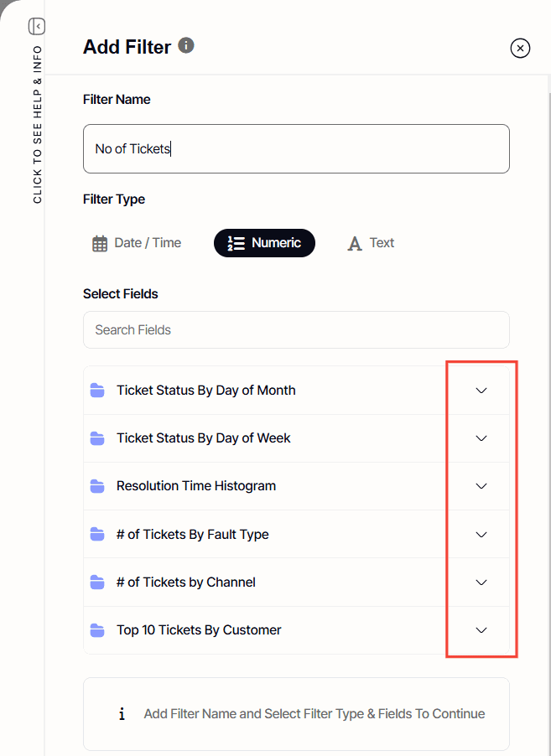The height and width of the screenshot is (756, 551).
Task: Expand Ticket Status By Day of Month chevron
Action: coord(481,391)
